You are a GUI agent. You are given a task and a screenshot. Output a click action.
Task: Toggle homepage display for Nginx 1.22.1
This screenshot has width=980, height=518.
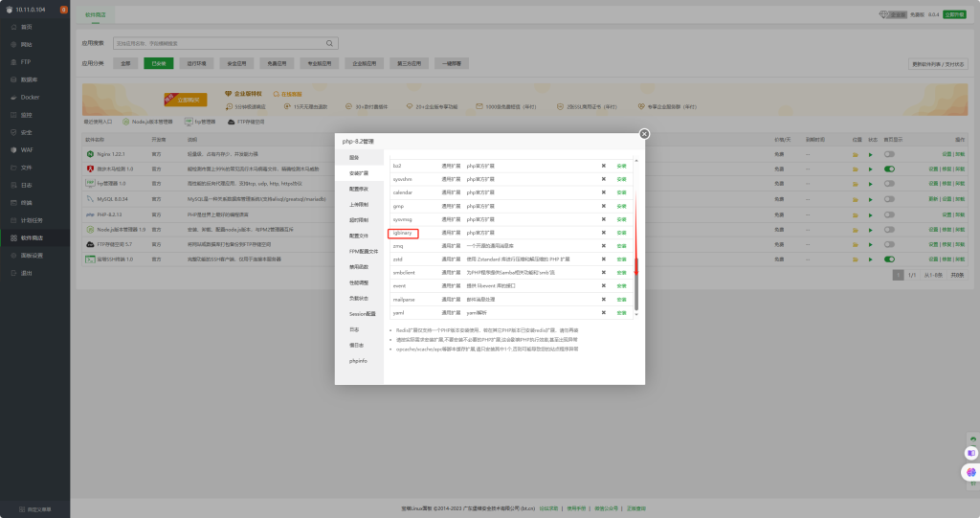pos(889,154)
